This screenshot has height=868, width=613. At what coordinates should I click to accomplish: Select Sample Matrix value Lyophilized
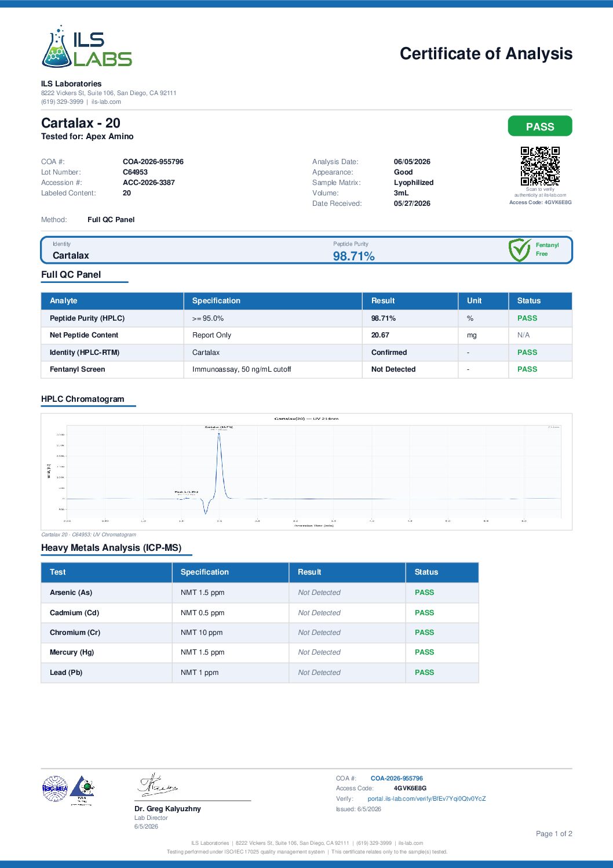[x=414, y=183]
